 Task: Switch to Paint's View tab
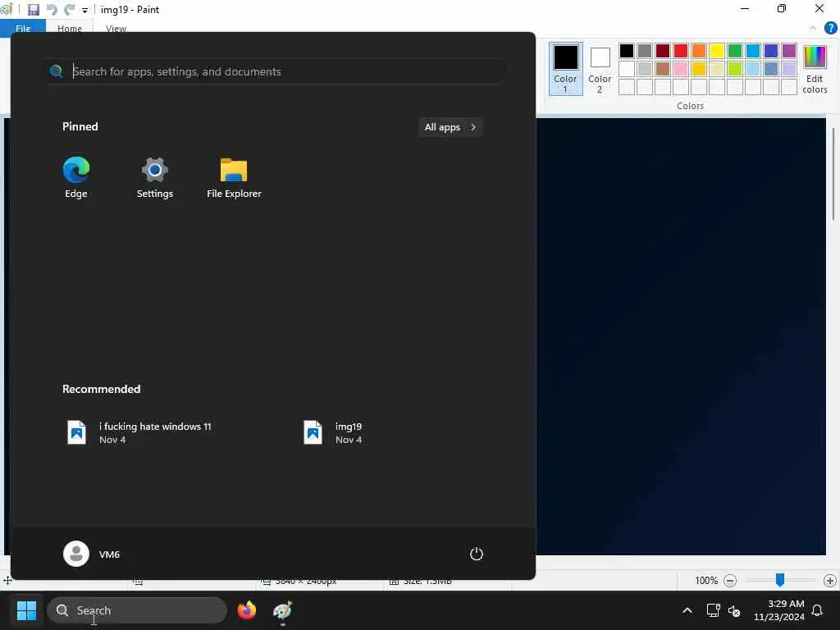pos(116,29)
